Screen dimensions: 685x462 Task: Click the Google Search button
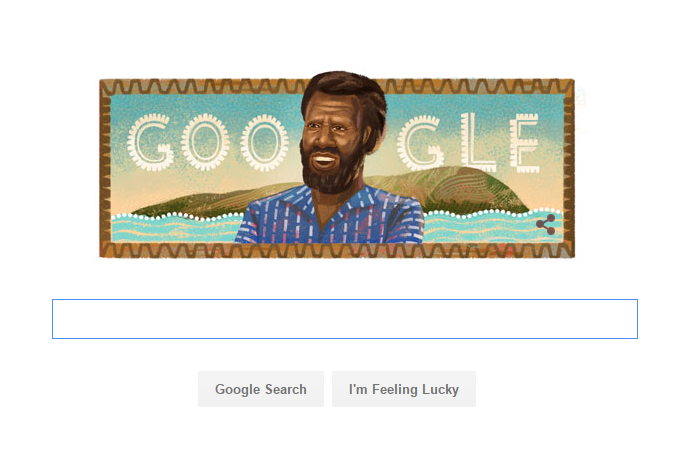261,389
